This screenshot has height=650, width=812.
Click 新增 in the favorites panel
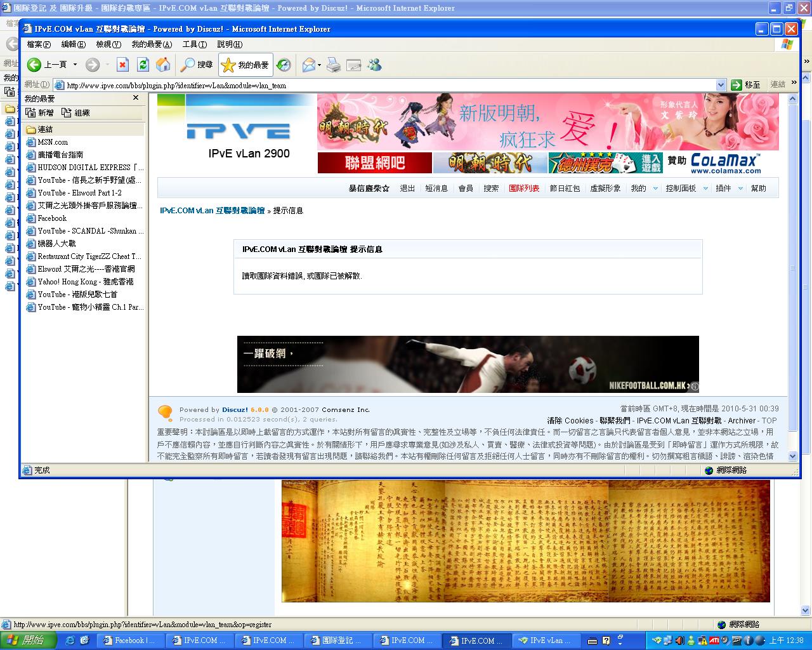click(40, 113)
